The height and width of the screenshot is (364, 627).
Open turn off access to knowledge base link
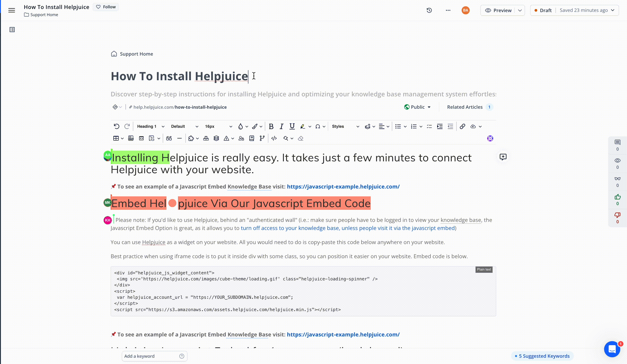[x=348, y=228]
